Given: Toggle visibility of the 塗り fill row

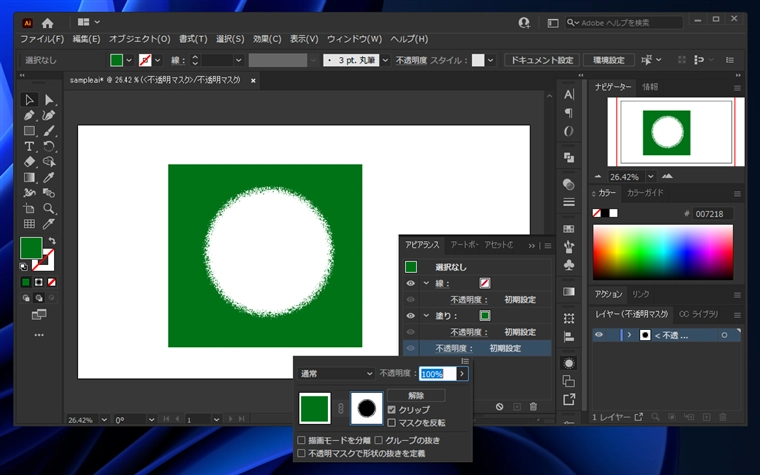Looking at the screenshot, I should pos(411,316).
